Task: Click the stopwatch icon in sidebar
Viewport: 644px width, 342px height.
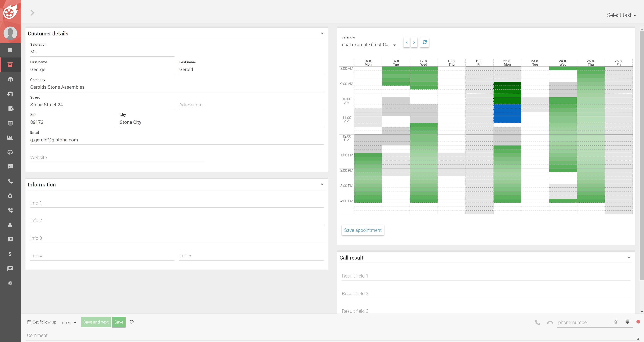Action: coord(10,196)
